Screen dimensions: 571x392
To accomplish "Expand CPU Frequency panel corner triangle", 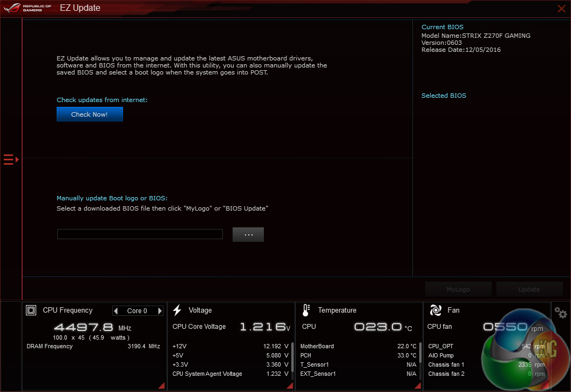I will (162, 386).
